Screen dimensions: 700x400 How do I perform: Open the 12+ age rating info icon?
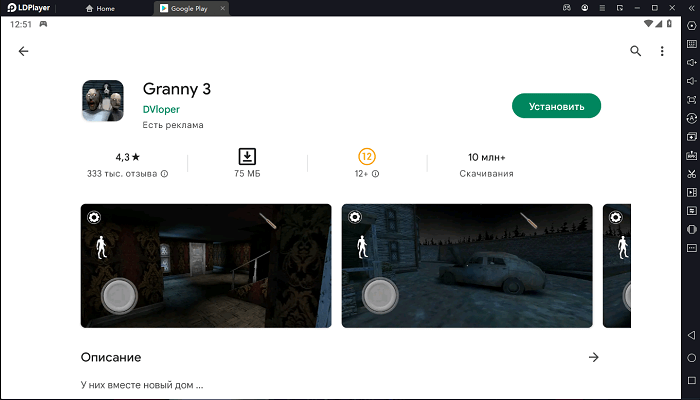(x=375, y=174)
